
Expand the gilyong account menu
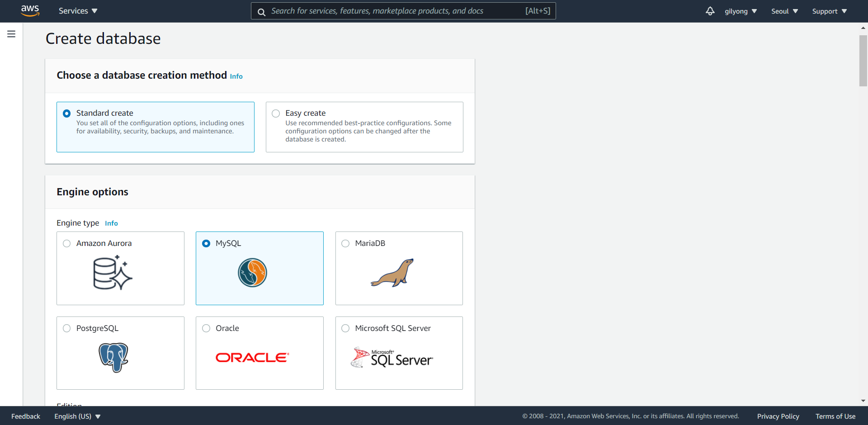tap(741, 11)
